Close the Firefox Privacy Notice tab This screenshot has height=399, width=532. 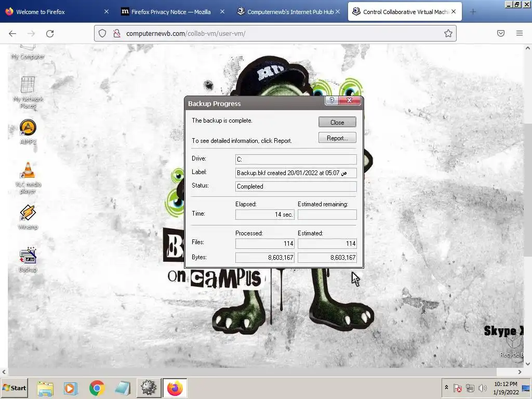pyautogui.click(x=222, y=11)
